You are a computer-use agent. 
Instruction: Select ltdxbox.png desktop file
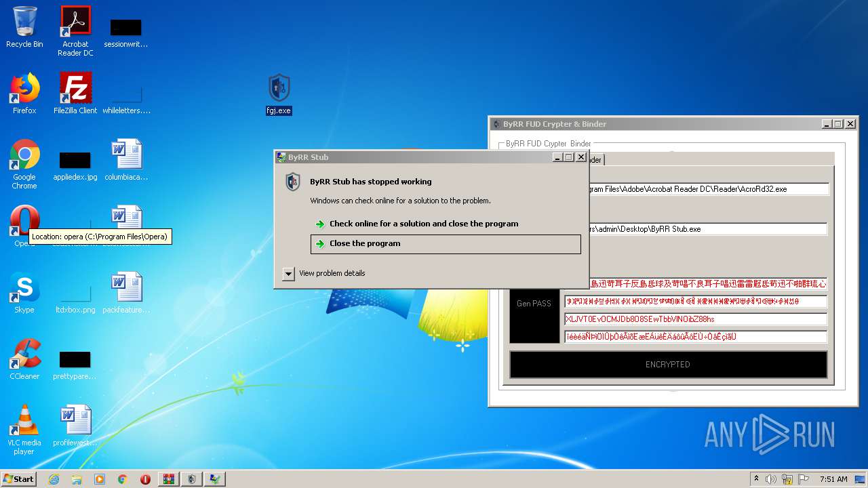[75, 298]
